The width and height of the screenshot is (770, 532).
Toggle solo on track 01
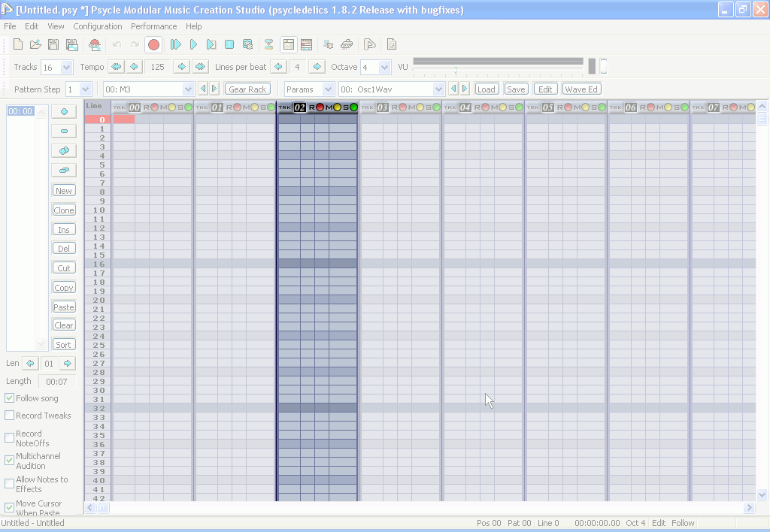click(271, 107)
